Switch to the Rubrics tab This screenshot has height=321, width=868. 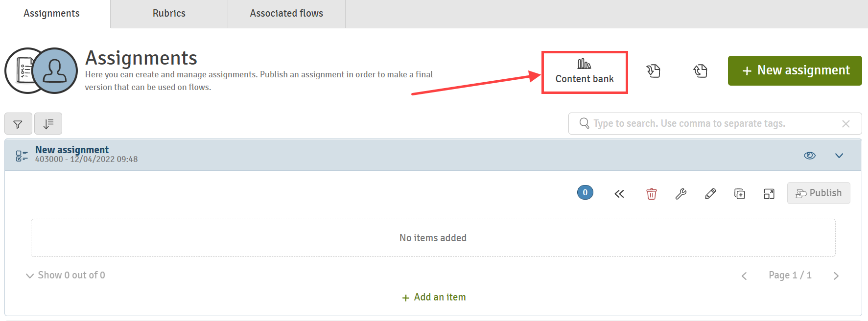[169, 14]
